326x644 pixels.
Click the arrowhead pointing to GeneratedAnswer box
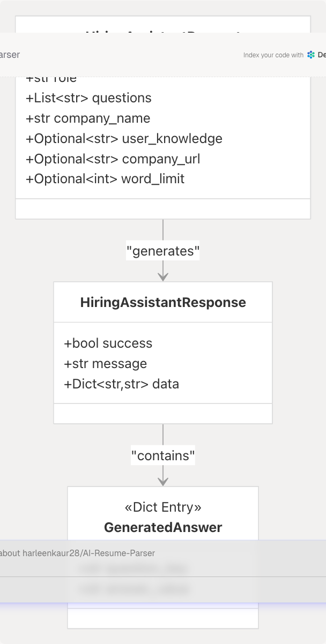pos(163,481)
